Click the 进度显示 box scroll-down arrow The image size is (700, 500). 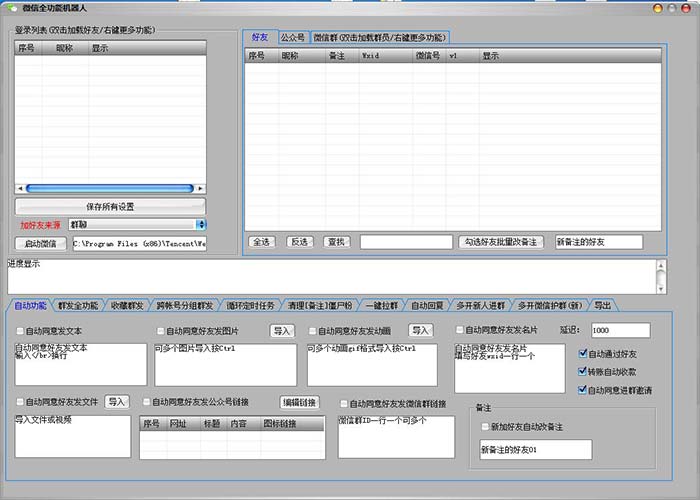pyautogui.click(x=661, y=289)
